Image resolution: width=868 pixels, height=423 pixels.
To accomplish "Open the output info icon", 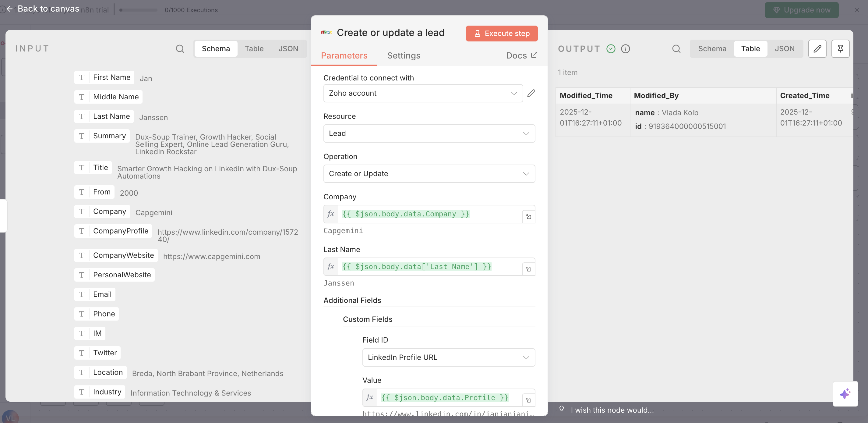I will (x=625, y=48).
